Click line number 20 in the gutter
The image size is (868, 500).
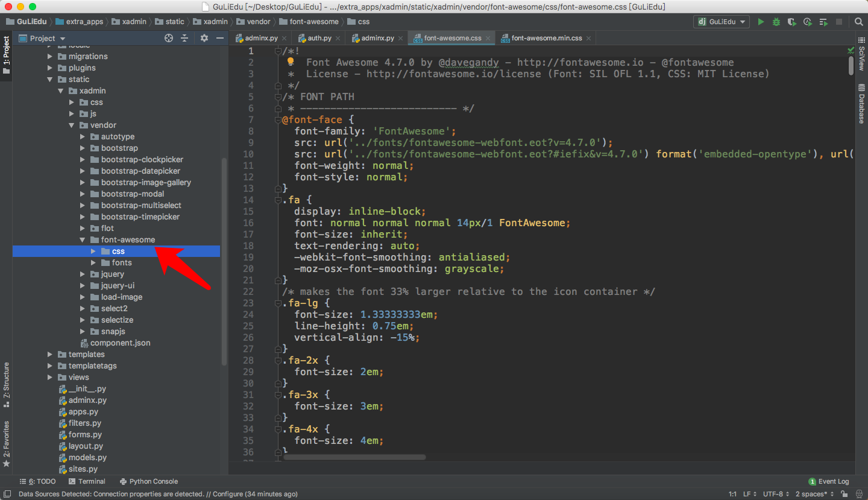[248, 268]
